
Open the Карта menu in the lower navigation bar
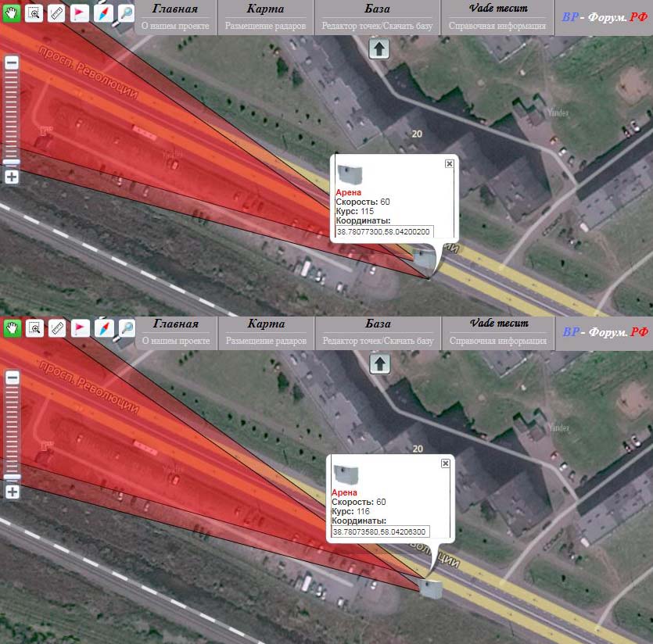266,324
